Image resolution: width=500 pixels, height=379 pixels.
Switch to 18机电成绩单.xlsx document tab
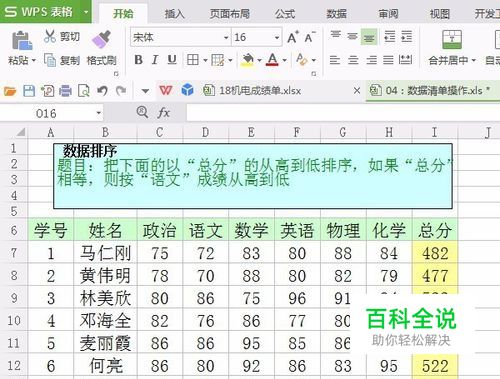260,90
